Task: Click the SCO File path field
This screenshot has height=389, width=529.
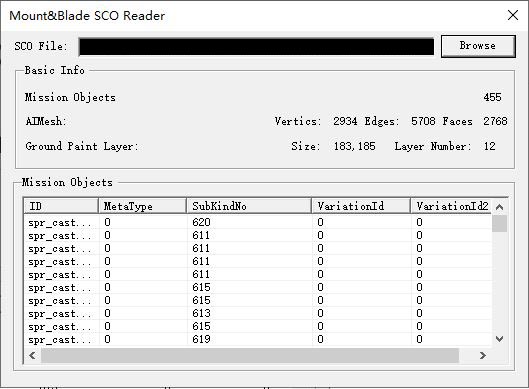Action: click(256, 47)
